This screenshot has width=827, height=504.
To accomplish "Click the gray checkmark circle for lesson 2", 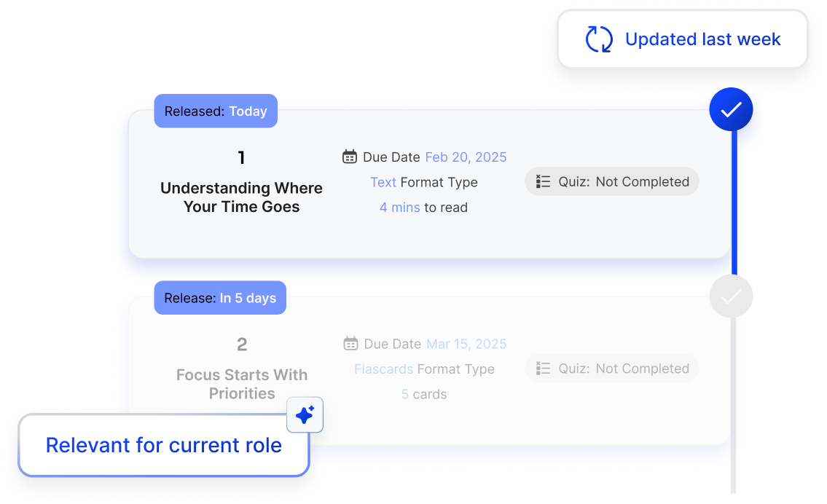I will (x=731, y=296).
